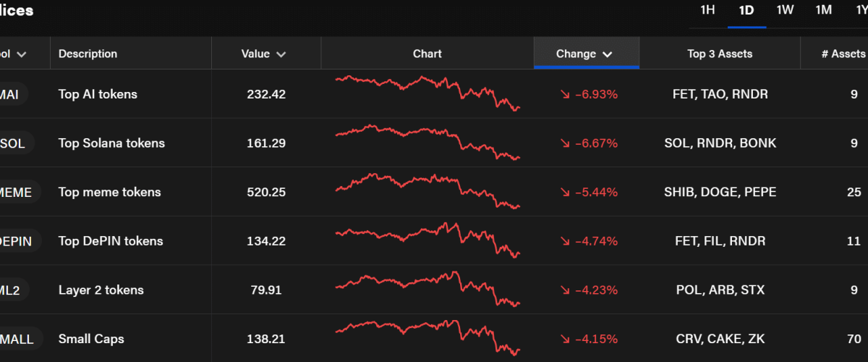
Task: Select the 1W timeframe tab
Action: click(785, 10)
